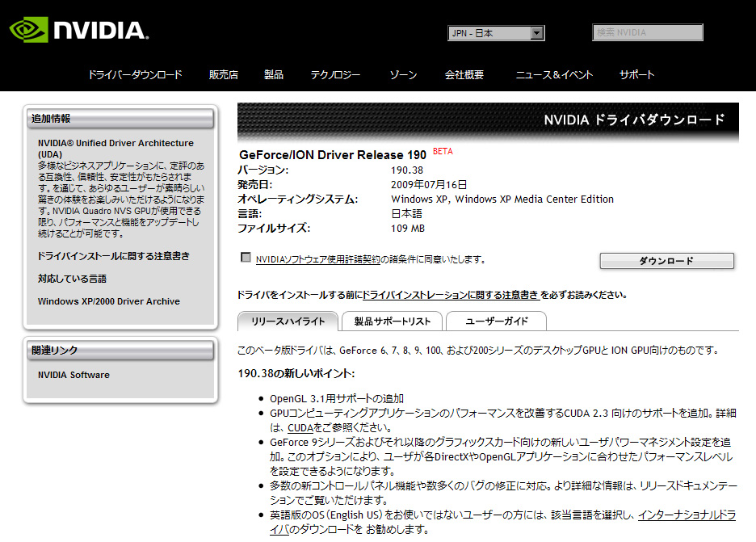Open ドライバーダウンロード menu
Viewport: 756px width, 542px height.
[x=135, y=75]
